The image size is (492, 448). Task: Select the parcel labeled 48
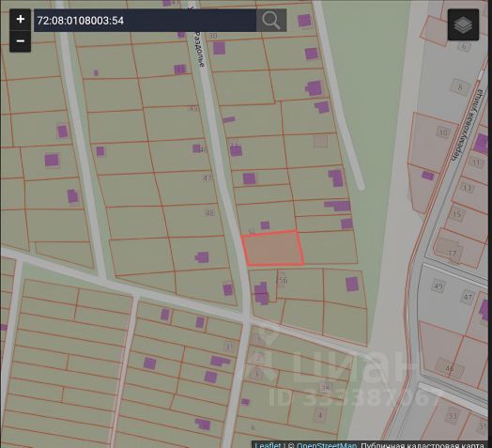193,221
